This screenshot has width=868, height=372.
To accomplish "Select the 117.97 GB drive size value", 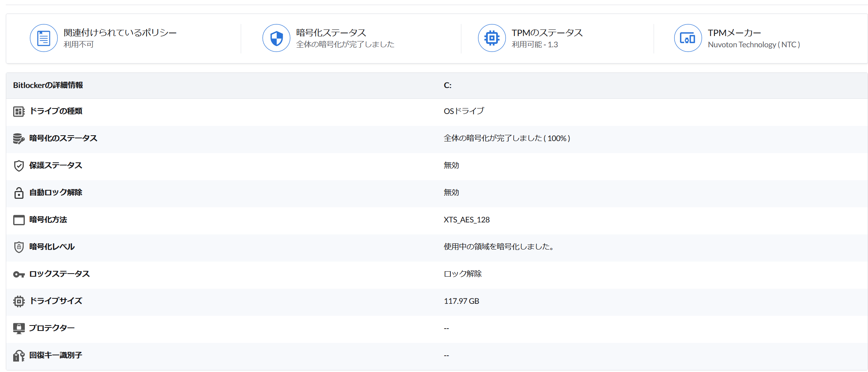I will click(461, 301).
